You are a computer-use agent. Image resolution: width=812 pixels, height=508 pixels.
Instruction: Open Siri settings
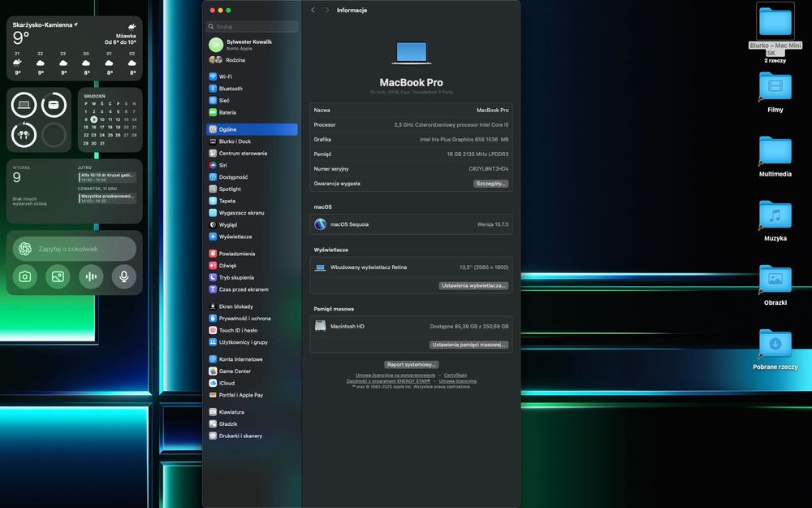[x=252, y=165]
